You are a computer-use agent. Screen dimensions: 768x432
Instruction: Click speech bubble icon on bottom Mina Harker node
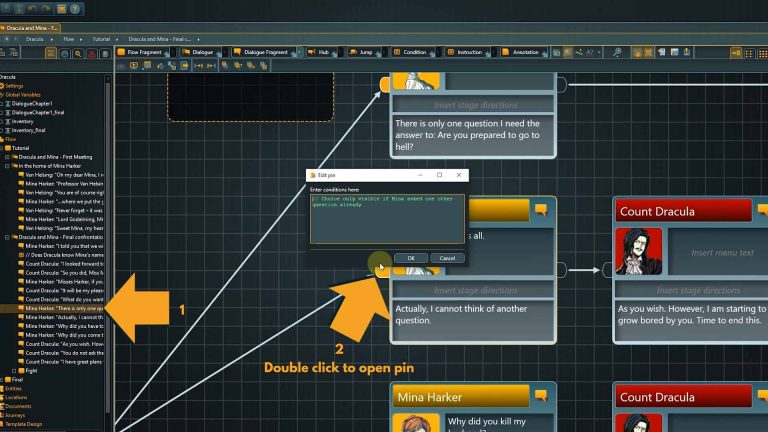pos(541,396)
